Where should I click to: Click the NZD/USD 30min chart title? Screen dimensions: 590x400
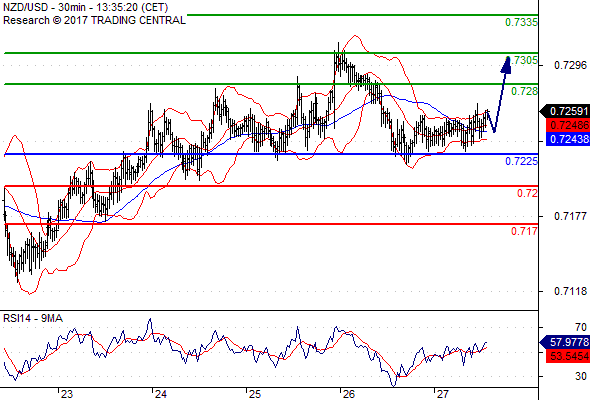point(85,8)
